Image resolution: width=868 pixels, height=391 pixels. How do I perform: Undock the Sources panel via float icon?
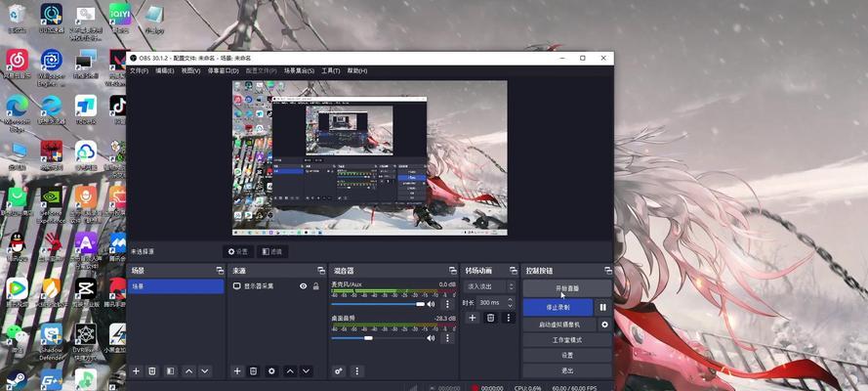[321, 271]
